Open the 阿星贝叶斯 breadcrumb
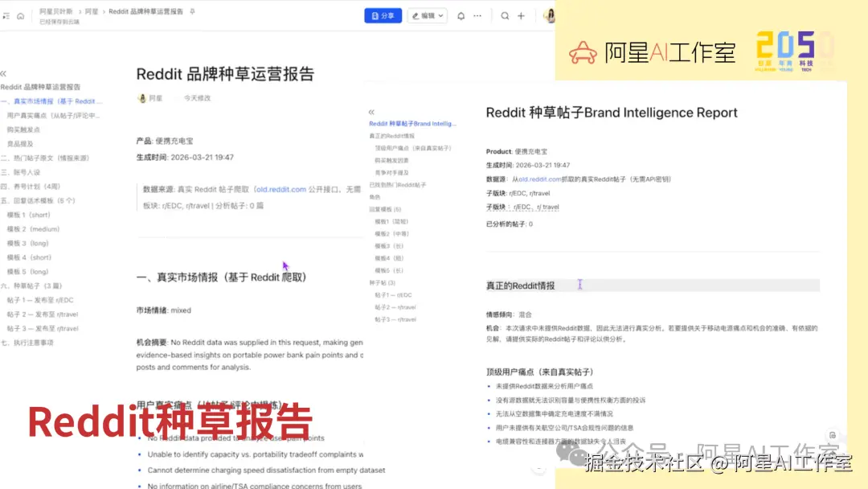Image resolution: width=868 pixels, height=489 pixels. pos(56,11)
